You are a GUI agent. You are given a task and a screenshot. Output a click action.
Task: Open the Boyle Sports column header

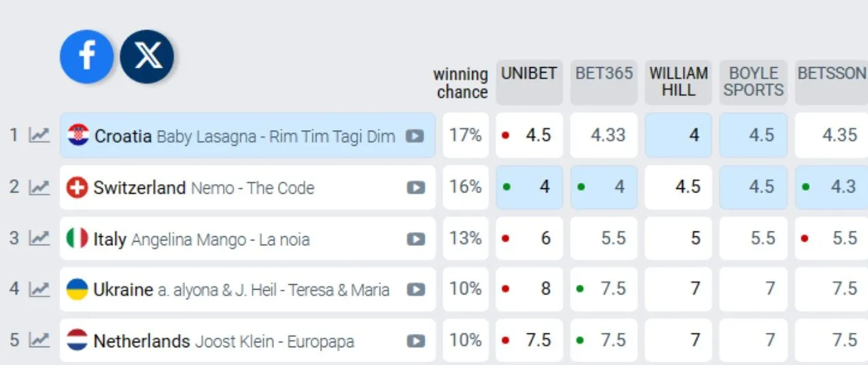click(753, 83)
